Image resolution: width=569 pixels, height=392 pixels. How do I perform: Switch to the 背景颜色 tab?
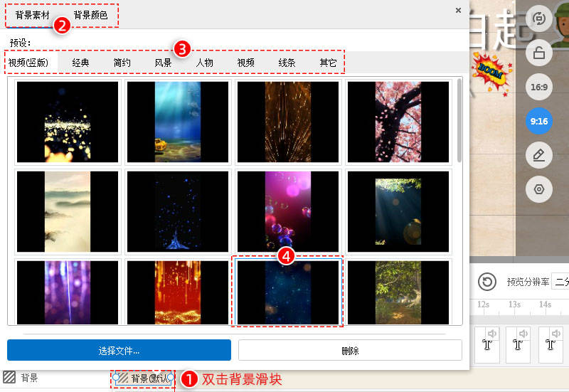pyautogui.click(x=90, y=15)
